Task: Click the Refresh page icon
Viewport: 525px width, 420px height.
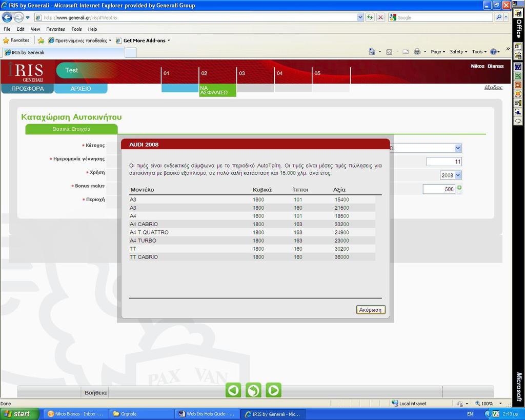Action: pyautogui.click(x=370, y=17)
